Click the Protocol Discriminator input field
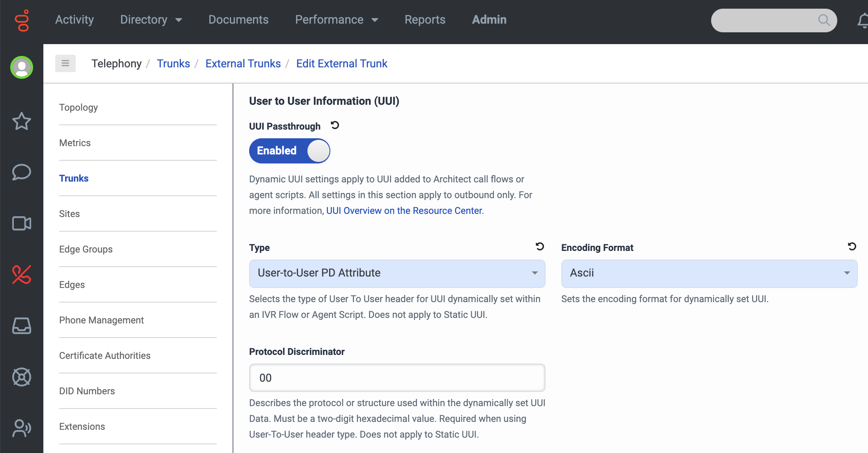 coord(397,378)
